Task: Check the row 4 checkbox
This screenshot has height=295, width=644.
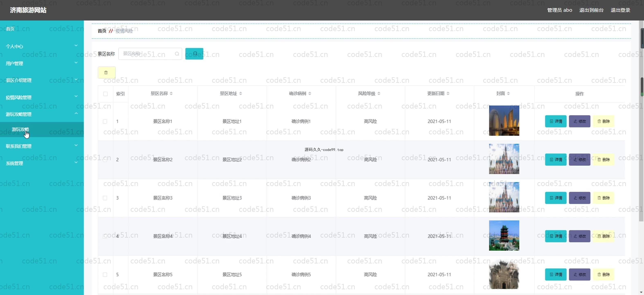Action: [105, 236]
